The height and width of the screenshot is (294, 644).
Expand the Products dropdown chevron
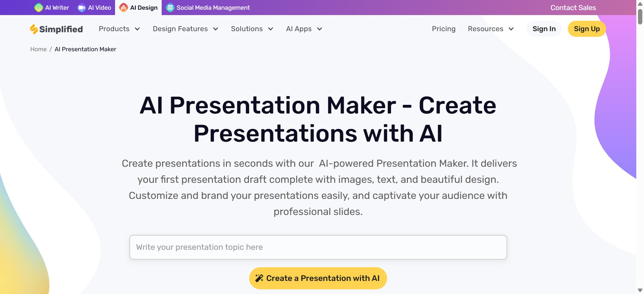click(x=137, y=29)
